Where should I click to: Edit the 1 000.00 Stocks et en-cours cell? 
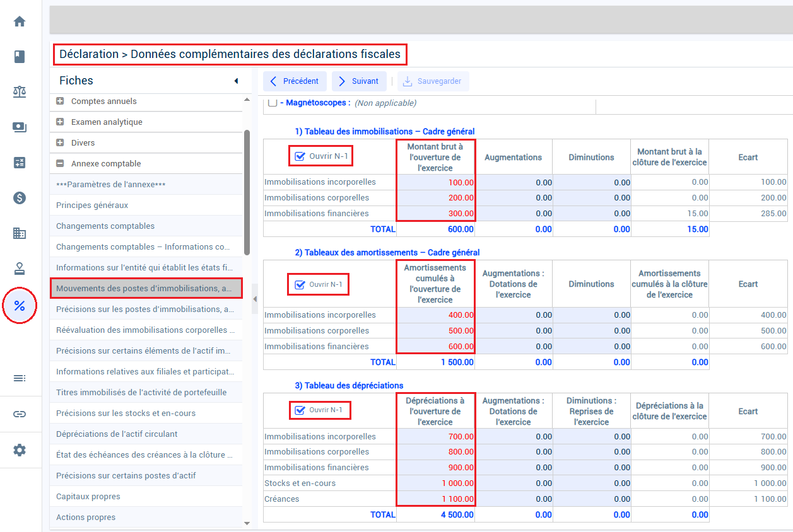[x=436, y=483]
